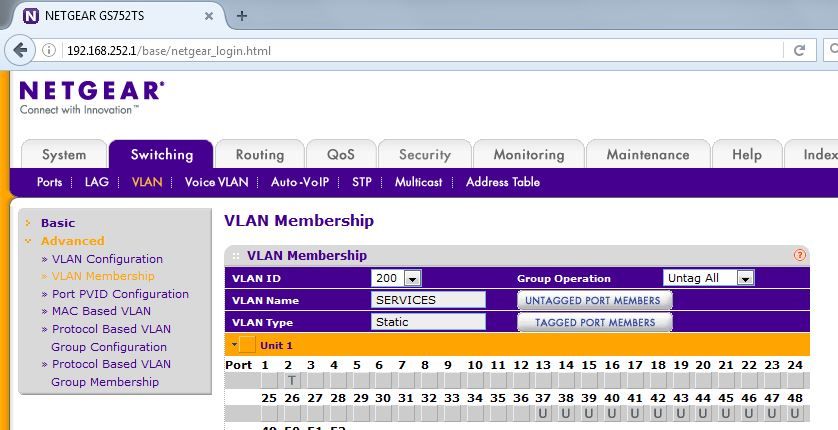Open the Security tab
This screenshot has height=430, width=838.
425,155
